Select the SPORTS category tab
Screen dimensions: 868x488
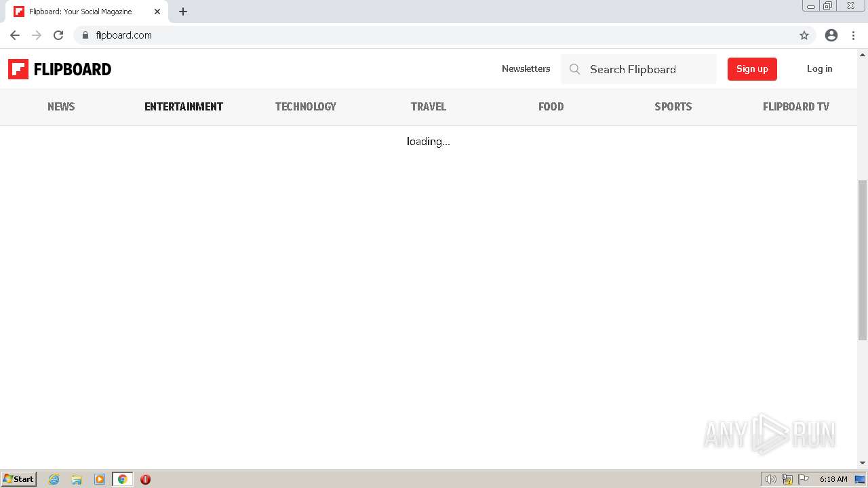point(673,106)
